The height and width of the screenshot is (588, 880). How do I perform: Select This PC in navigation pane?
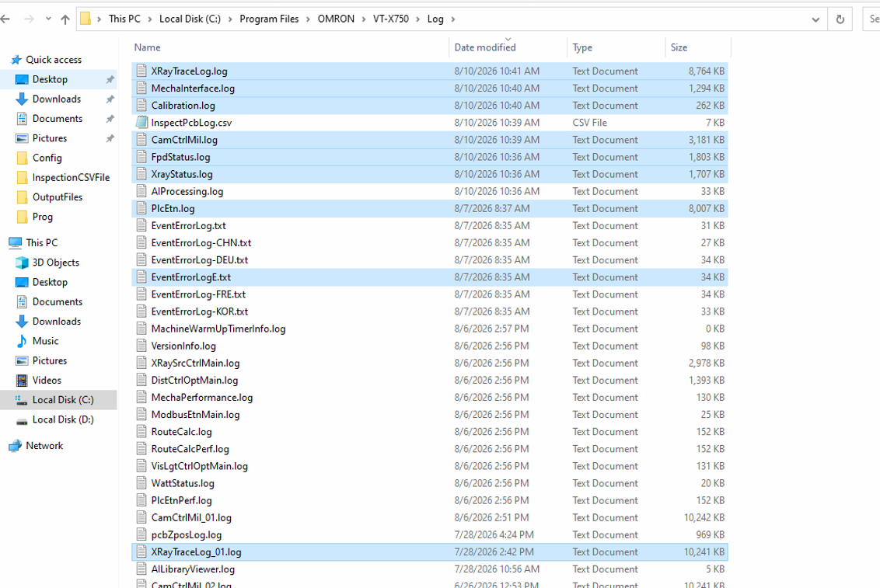point(41,242)
